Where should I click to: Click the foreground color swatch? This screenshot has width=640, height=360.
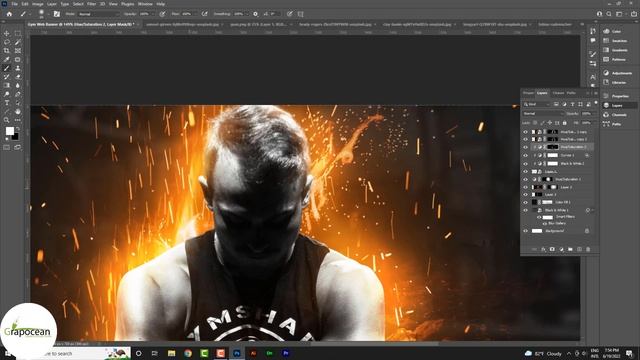[x=9, y=131]
